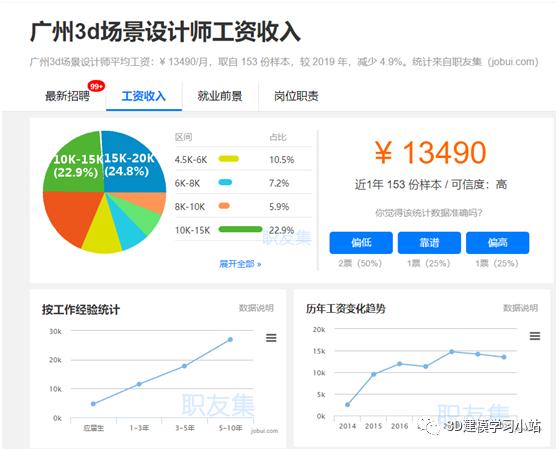Click the 5.9% percentage value

coord(279,207)
